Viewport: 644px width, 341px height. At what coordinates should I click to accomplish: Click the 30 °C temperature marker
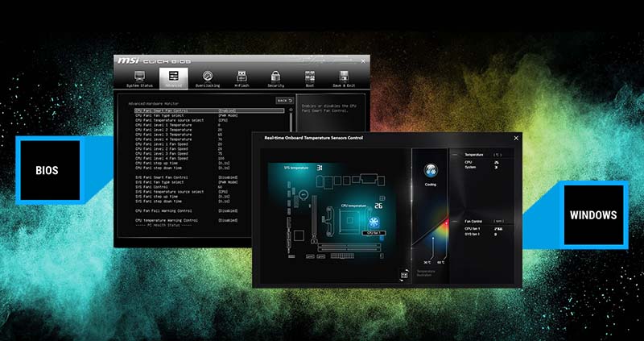coord(427,262)
